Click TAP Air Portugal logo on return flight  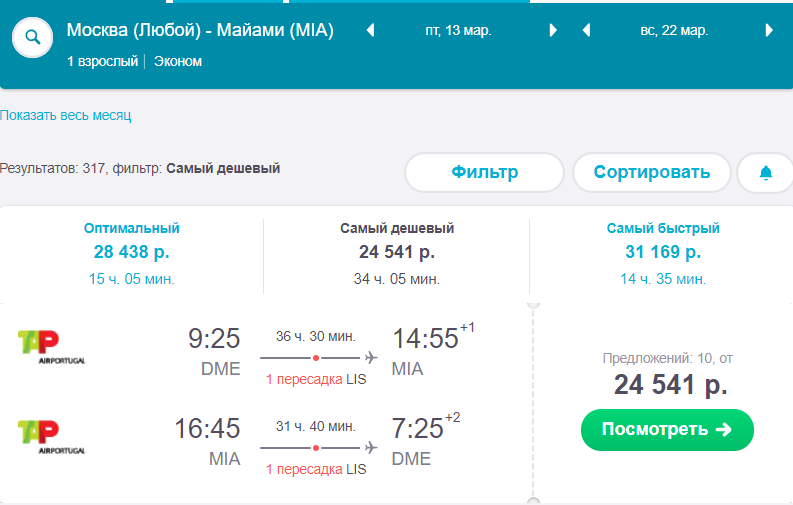point(51,437)
